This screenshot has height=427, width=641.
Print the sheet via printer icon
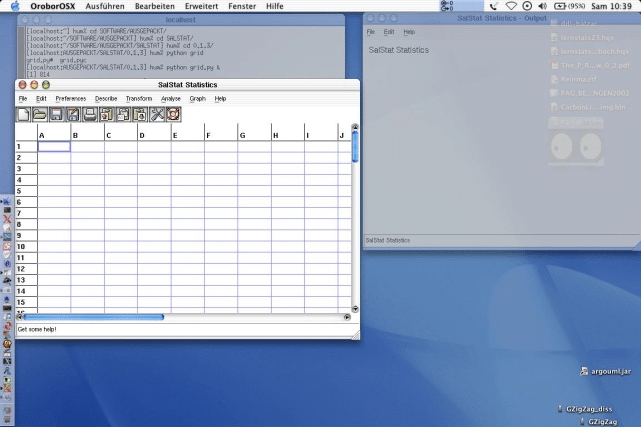(90, 114)
